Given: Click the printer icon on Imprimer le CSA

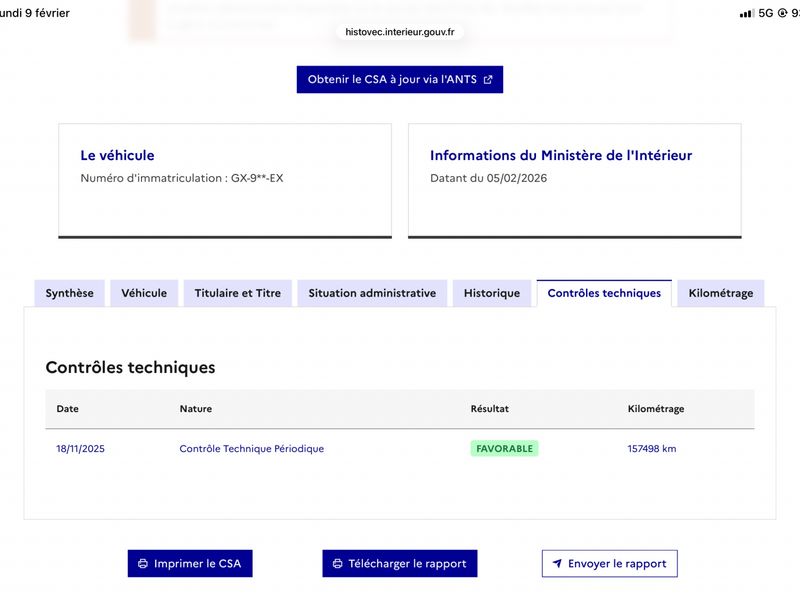Looking at the screenshot, I should [x=143, y=564].
